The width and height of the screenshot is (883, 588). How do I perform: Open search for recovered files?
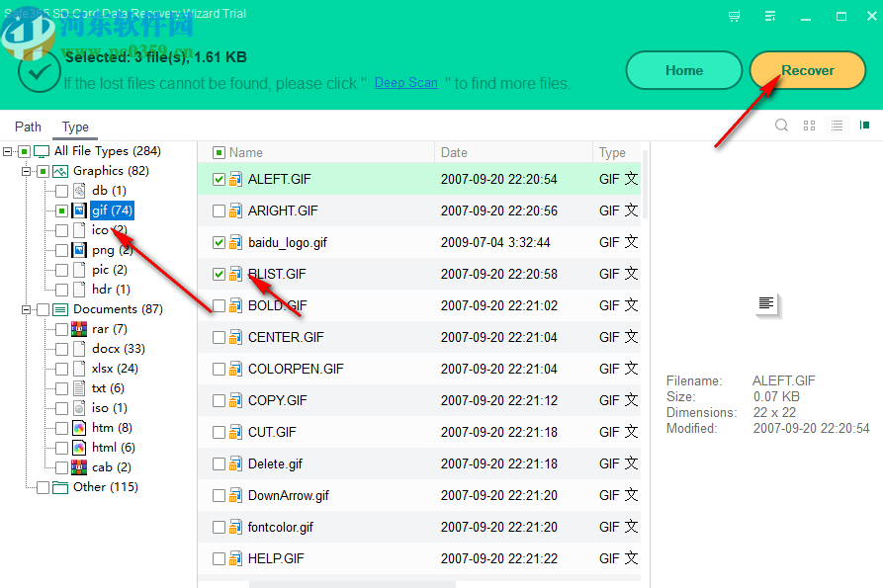coord(781,126)
